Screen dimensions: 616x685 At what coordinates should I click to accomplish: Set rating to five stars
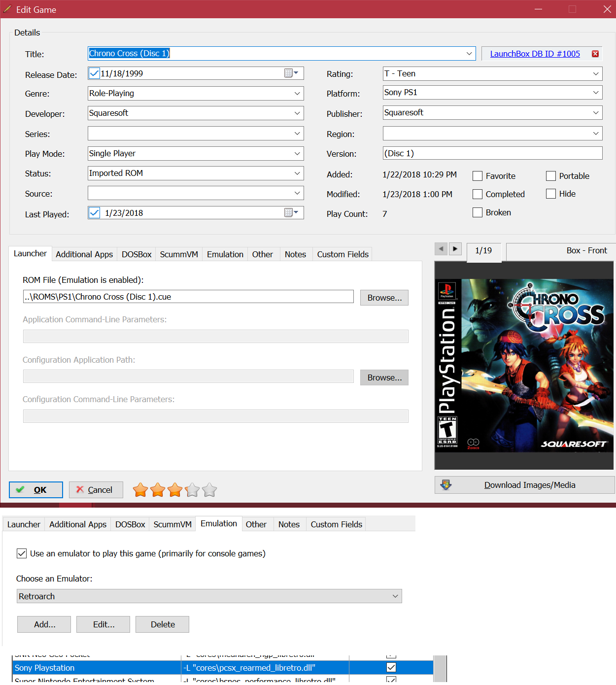[209, 490]
